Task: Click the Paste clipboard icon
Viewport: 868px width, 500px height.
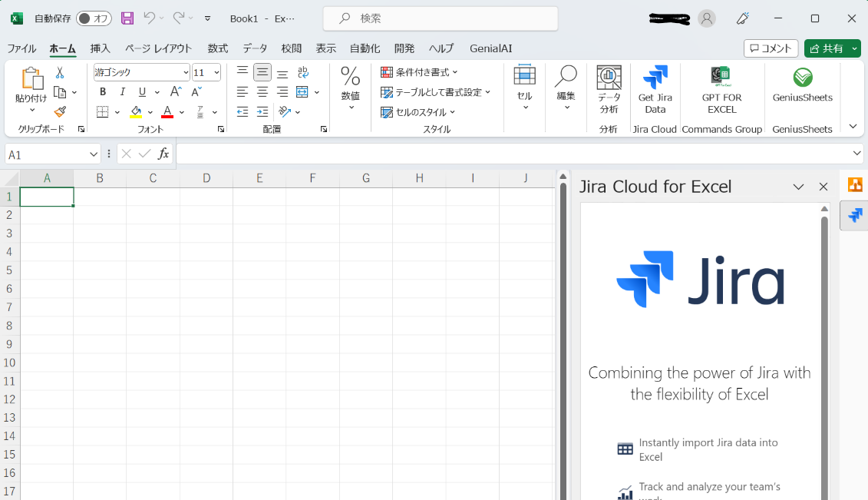Action: tap(31, 78)
